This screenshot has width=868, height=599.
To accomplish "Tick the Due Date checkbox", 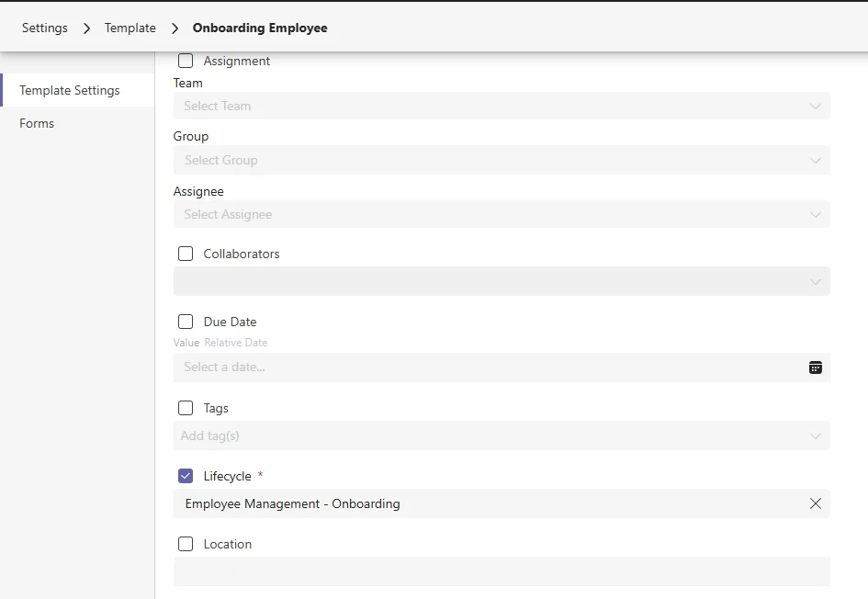I will point(186,322).
